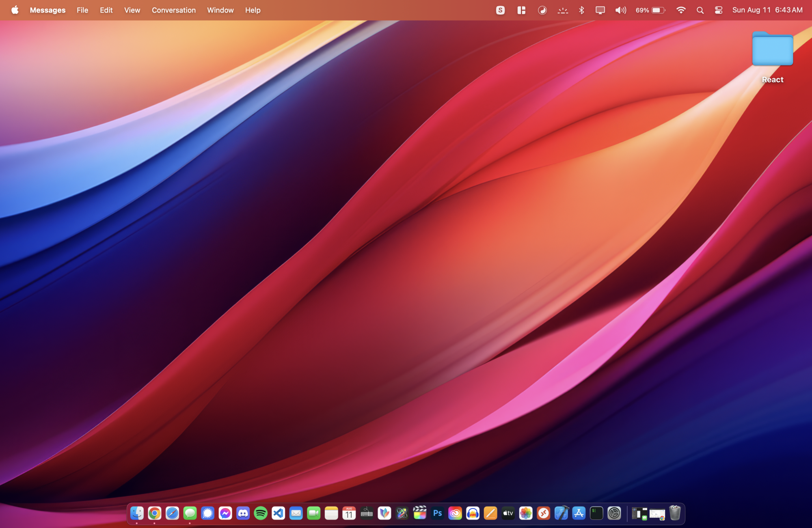812x528 pixels.
Task: Open the Apple menu
Action: click(15, 10)
